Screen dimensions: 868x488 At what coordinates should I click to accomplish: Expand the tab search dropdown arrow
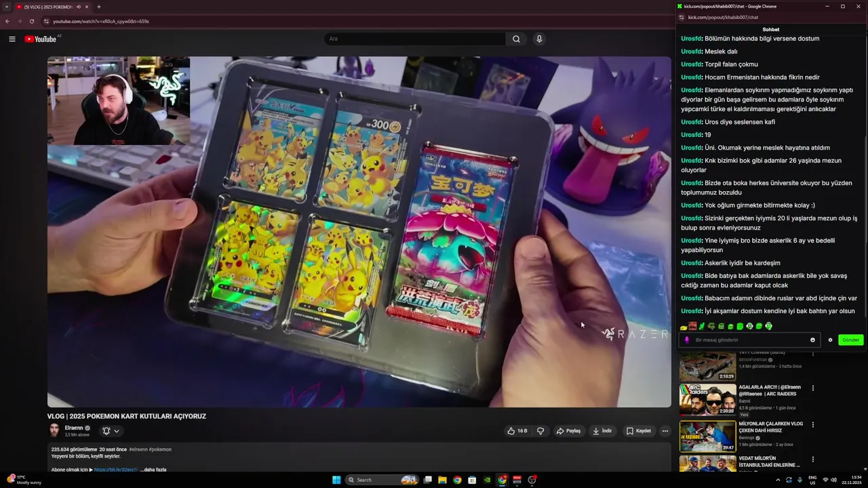click(7, 7)
